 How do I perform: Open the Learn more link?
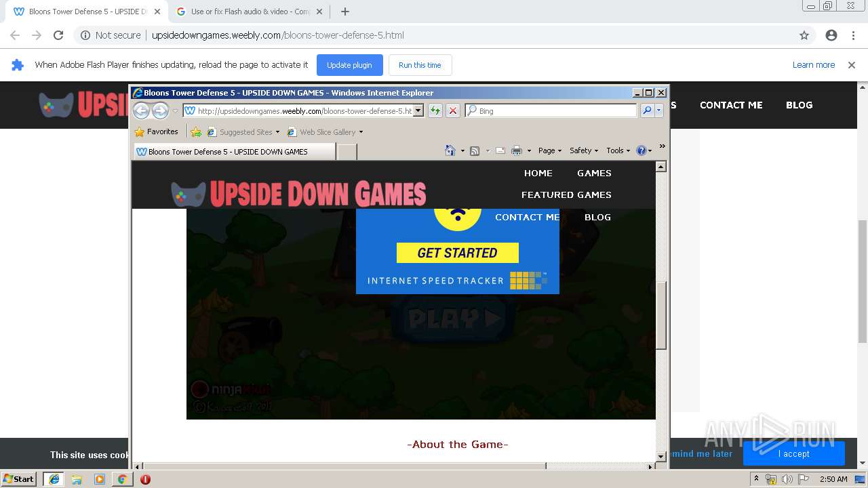813,65
